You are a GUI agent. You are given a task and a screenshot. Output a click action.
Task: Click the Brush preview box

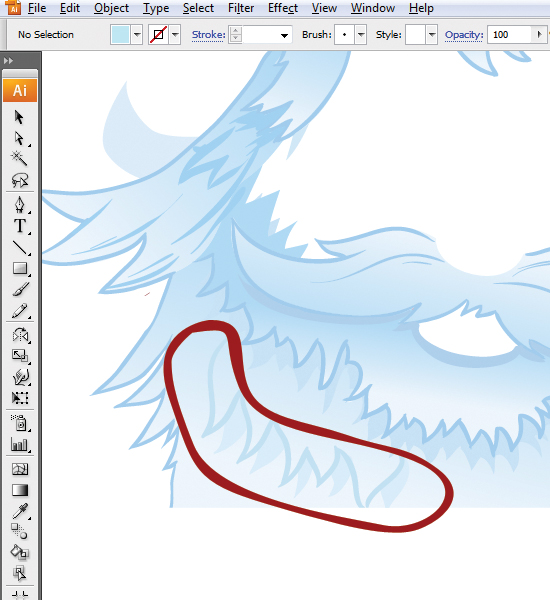pyautogui.click(x=344, y=35)
